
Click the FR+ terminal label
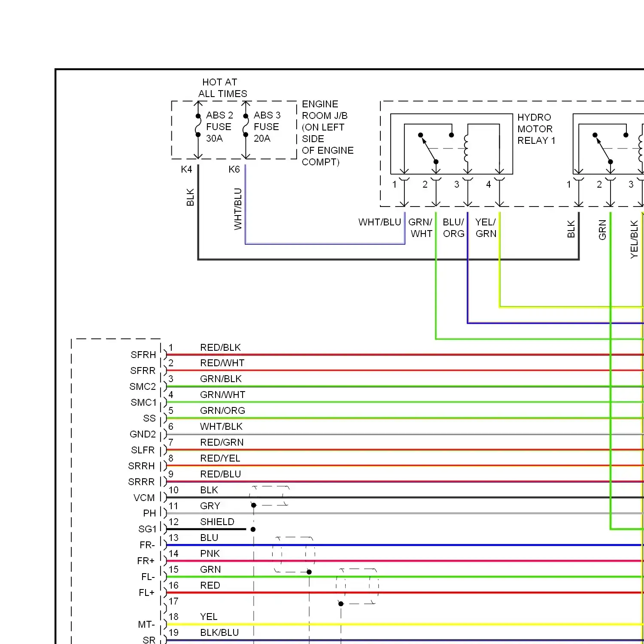146,561
